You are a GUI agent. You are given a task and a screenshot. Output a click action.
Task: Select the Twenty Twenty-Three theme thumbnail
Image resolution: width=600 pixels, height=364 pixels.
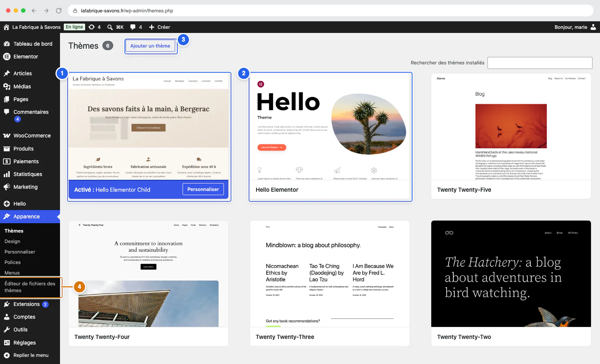[330, 274]
